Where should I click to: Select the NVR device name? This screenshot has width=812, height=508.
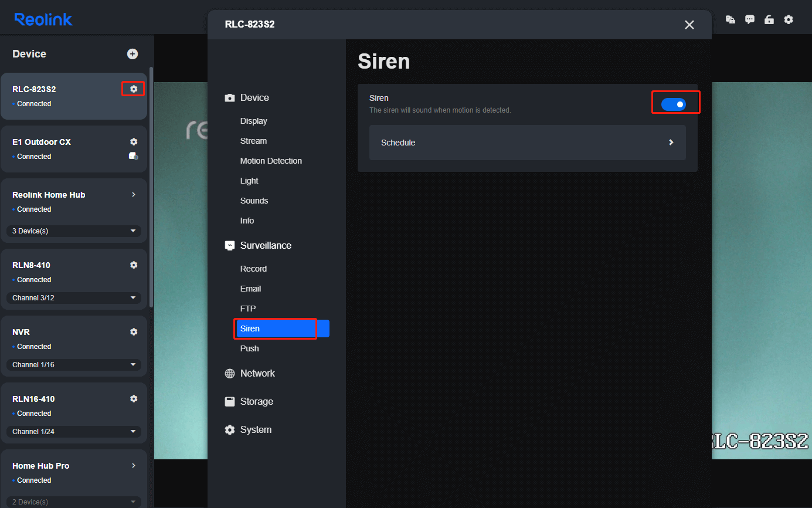(21, 332)
